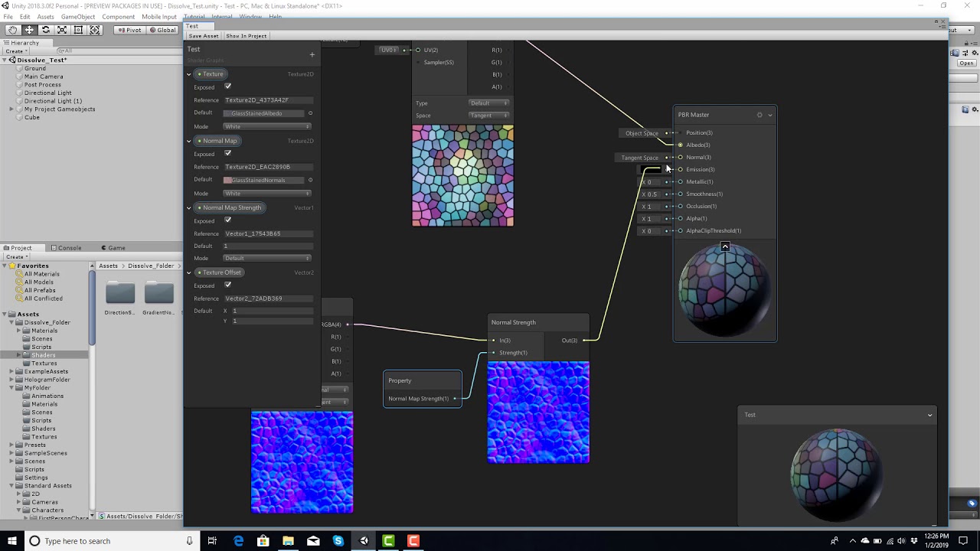
Task: Open the Mode dropdown under Normal Map Strength
Action: (267, 258)
